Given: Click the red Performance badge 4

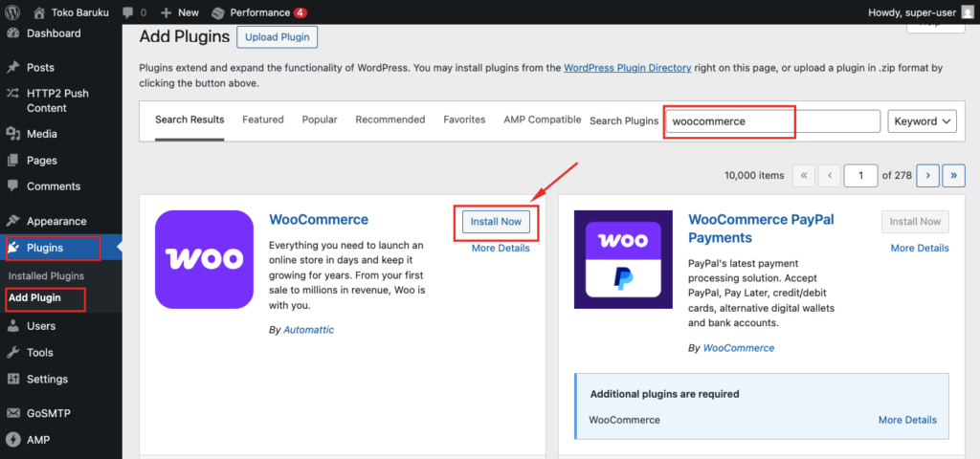Looking at the screenshot, I should (x=300, y=12).
